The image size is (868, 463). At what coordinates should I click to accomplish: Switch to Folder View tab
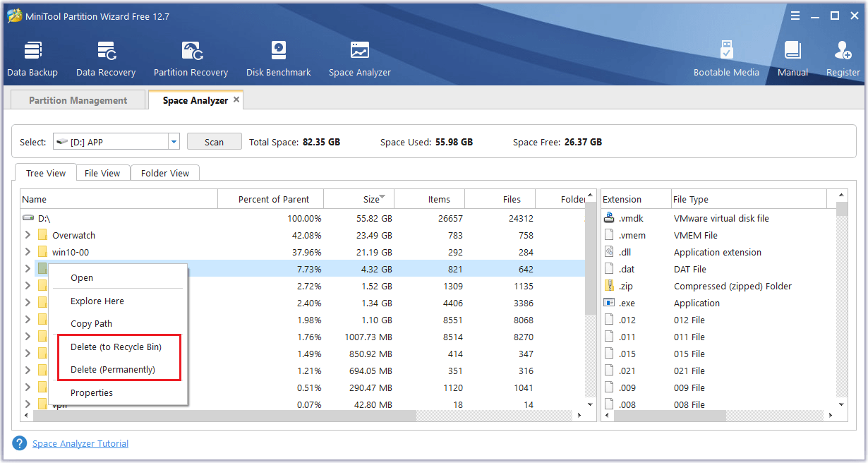click(x=165, y=173)
